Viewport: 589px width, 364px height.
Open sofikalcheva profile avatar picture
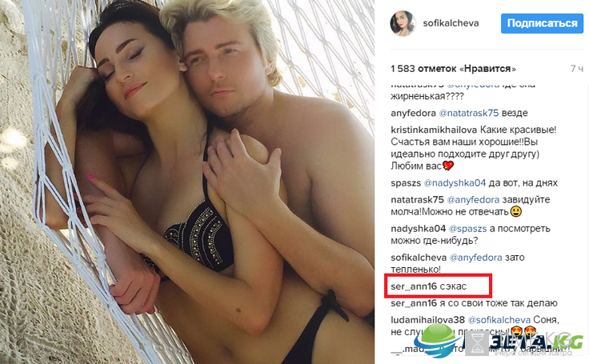pos(403,23)
